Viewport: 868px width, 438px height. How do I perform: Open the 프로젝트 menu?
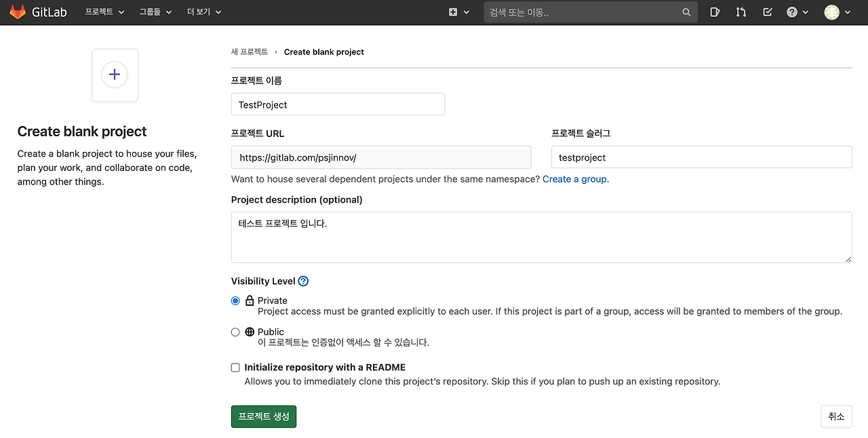point(104,12)
